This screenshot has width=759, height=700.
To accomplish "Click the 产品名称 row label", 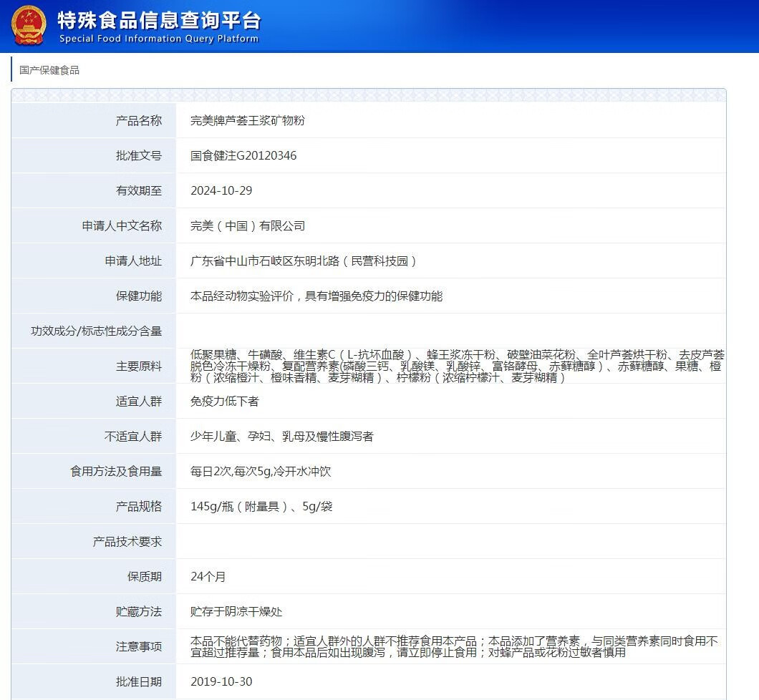I will click(138, 120).
